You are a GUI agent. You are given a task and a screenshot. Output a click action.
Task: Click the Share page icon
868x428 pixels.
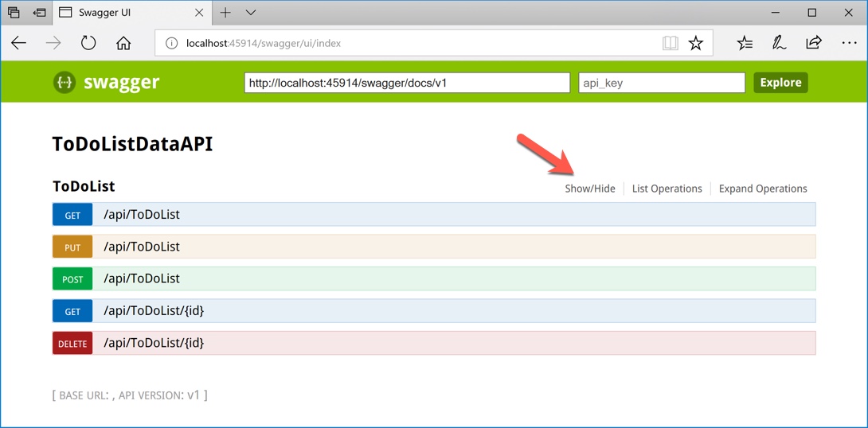815,43
